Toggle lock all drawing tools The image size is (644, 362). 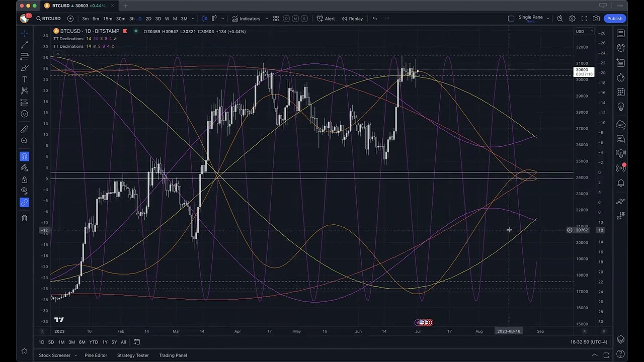pos(24,179)
